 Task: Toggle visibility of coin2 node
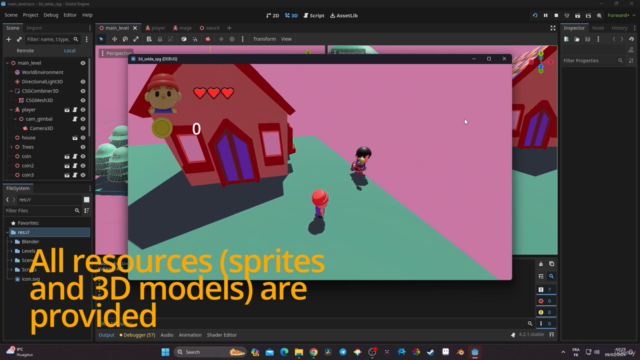[x=83, y=166]
